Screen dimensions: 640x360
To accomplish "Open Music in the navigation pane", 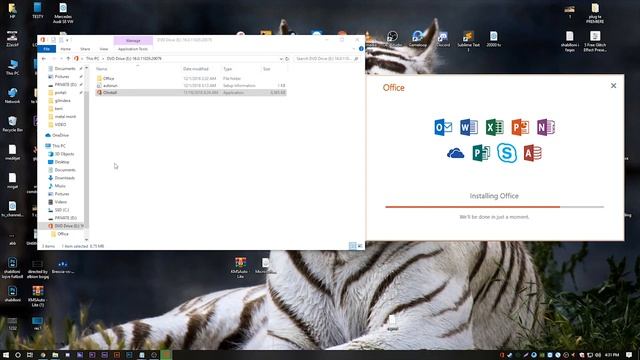I will (60, 186).
